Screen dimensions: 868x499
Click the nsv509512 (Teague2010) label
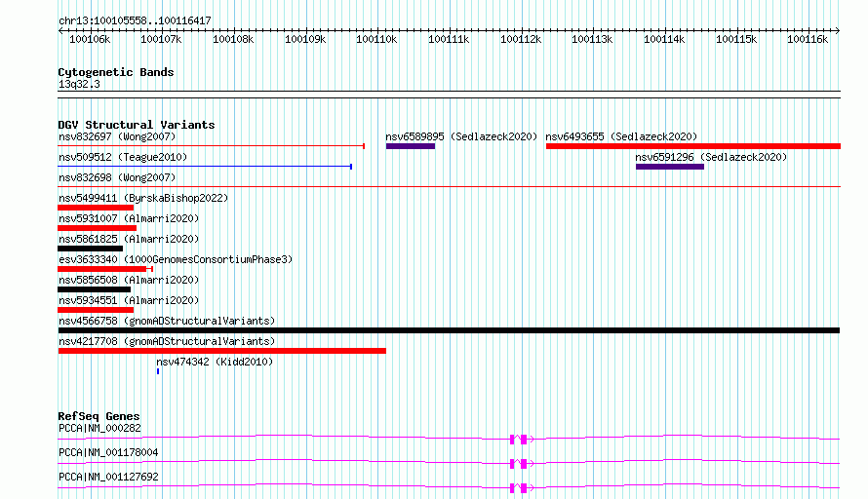[123, 157]
